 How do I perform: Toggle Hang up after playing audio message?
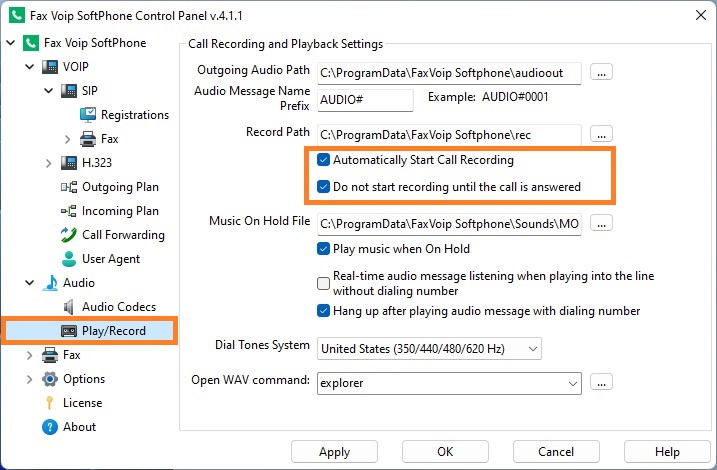[x=323, y=311]
